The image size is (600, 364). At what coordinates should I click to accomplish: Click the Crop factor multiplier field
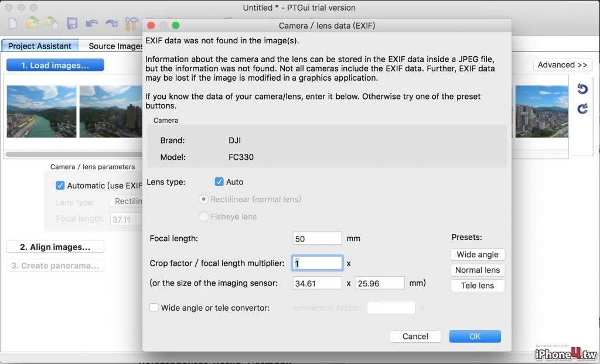(317, 263)
